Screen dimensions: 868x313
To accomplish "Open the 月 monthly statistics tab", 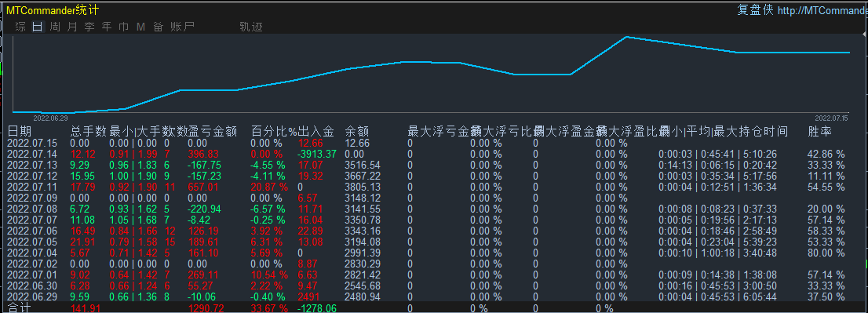I will (x=72, y=27).
